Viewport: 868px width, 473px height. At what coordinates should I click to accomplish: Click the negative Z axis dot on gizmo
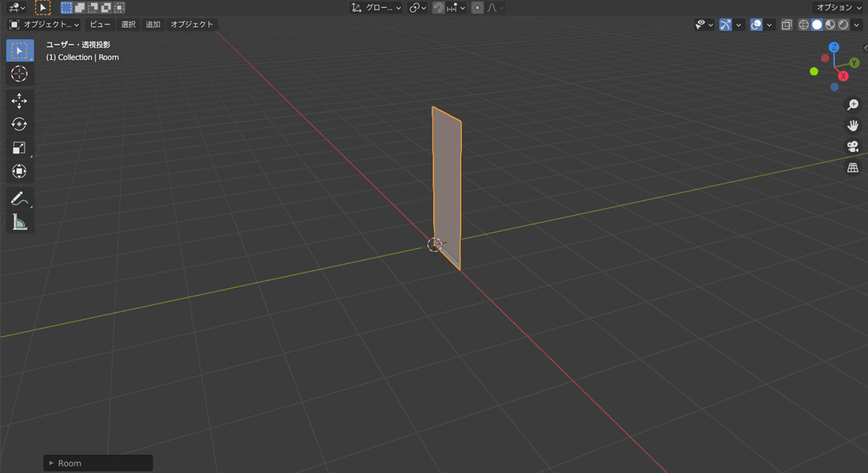pos(834,87)
